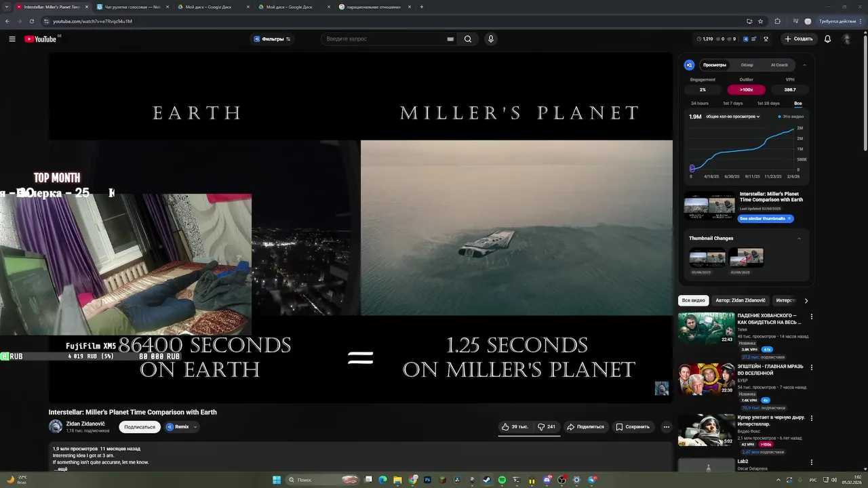Screen dimensions: 868x488
Task: Open options for ЭПШТЕЙН video
Action: pos(812,367)
